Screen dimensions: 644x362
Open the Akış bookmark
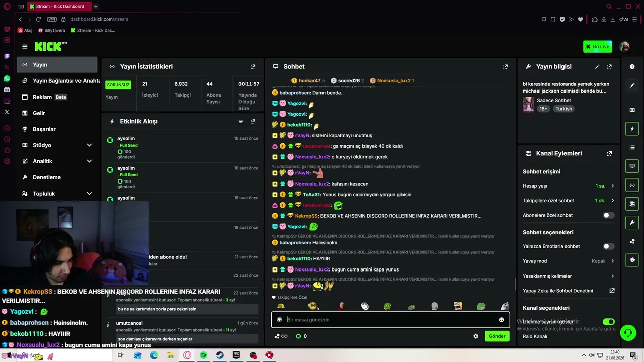[25, 30]
